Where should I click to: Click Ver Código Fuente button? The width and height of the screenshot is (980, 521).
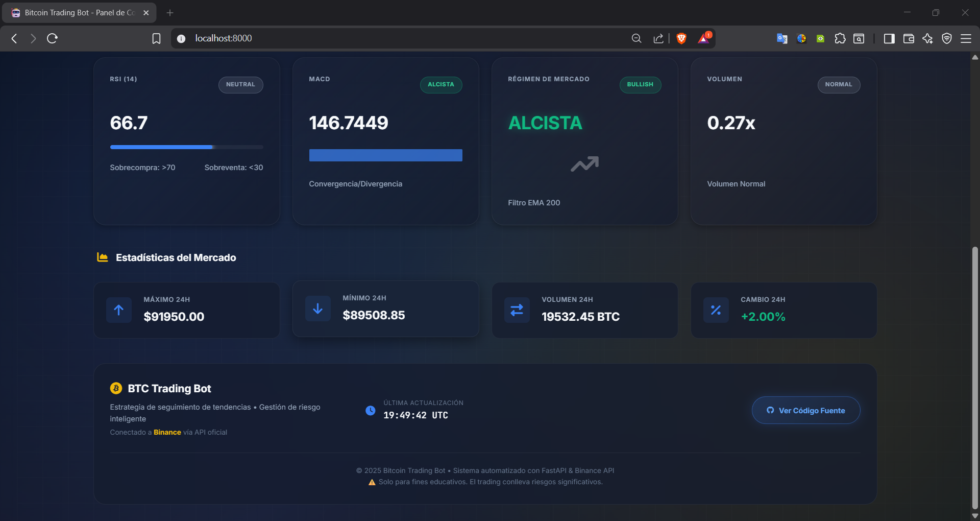(x=806, y=410)
